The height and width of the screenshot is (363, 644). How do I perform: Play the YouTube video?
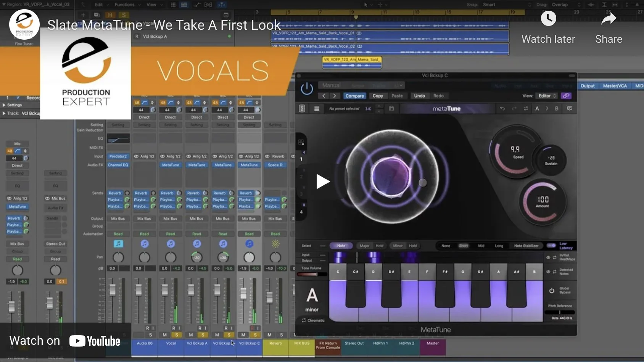point(323,181)
